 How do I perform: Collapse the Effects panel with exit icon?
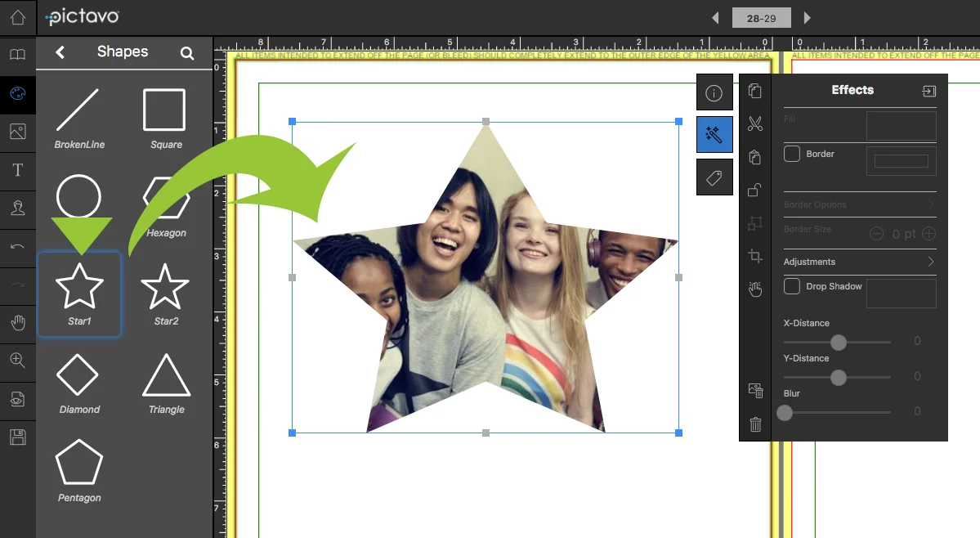click(929, 92)
